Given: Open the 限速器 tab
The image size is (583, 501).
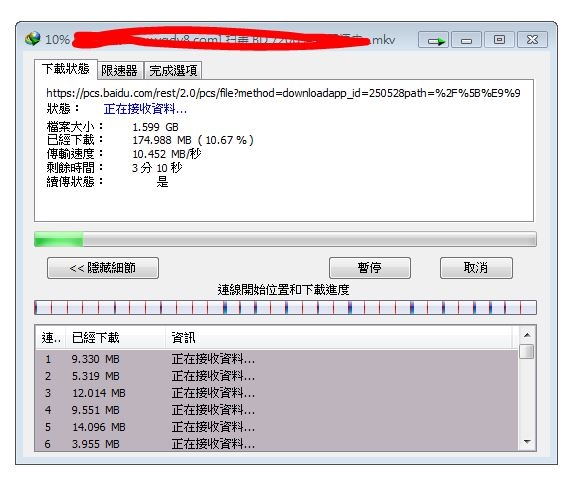Looking at the screenshot, I should pyautogui.click(x=120, y=71).
